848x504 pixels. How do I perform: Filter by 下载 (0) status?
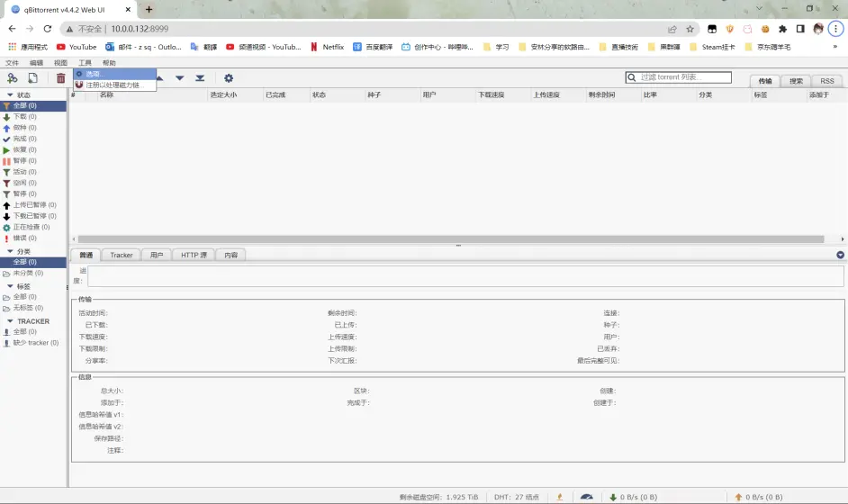click(x=33, y=117)
